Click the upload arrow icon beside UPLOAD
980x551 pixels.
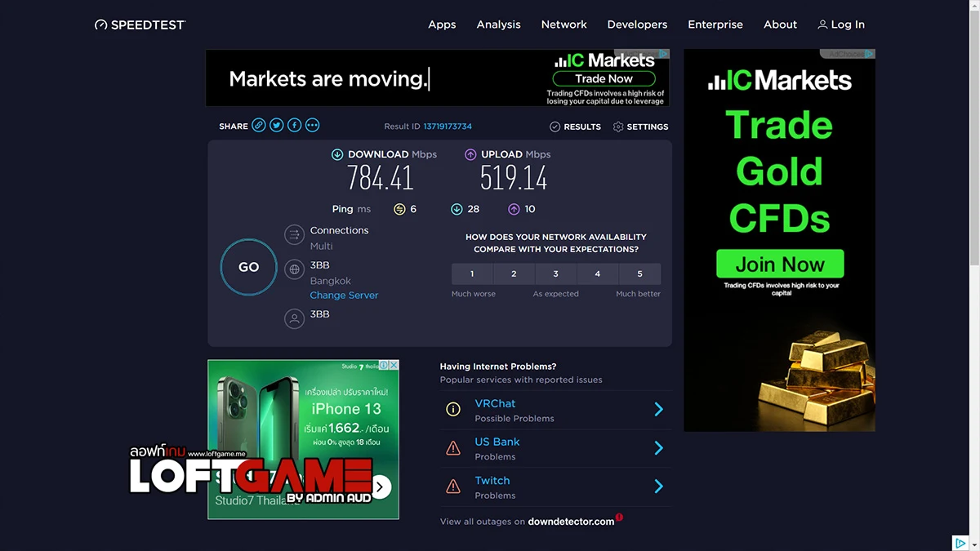tap(470, 154)
